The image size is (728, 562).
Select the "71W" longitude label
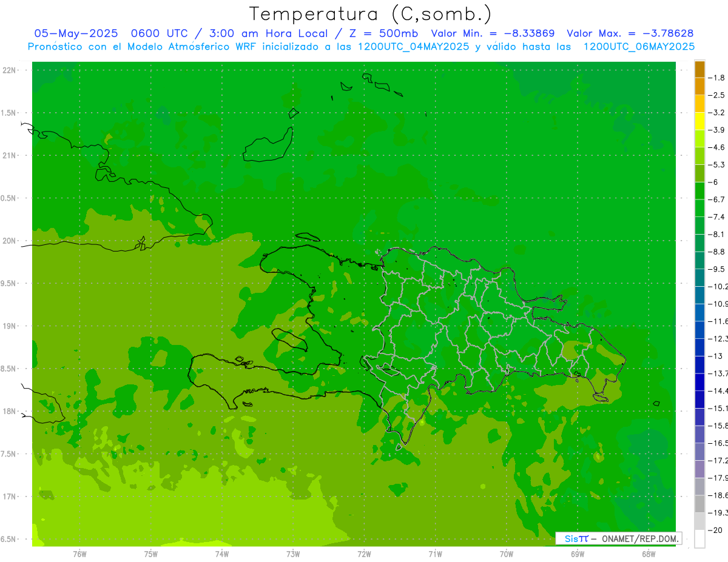435,554
